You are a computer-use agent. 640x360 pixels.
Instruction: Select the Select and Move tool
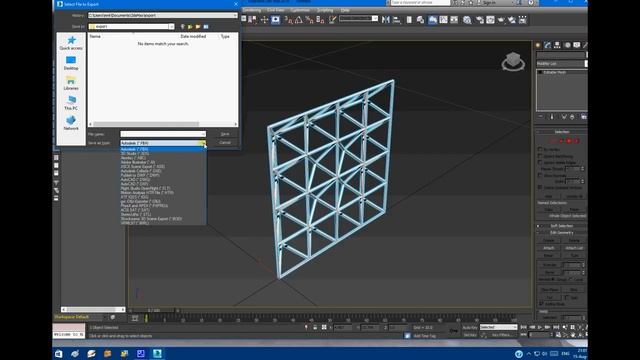point(264,20)
